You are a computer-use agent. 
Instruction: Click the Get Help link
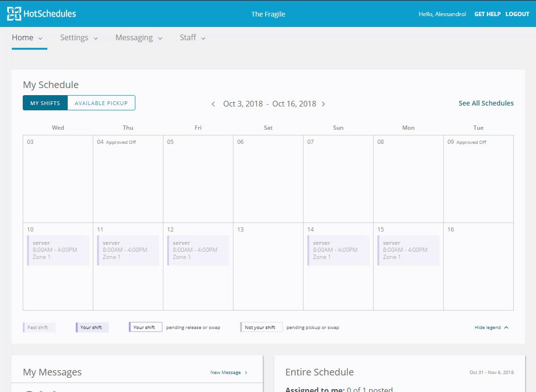[487, 14]
